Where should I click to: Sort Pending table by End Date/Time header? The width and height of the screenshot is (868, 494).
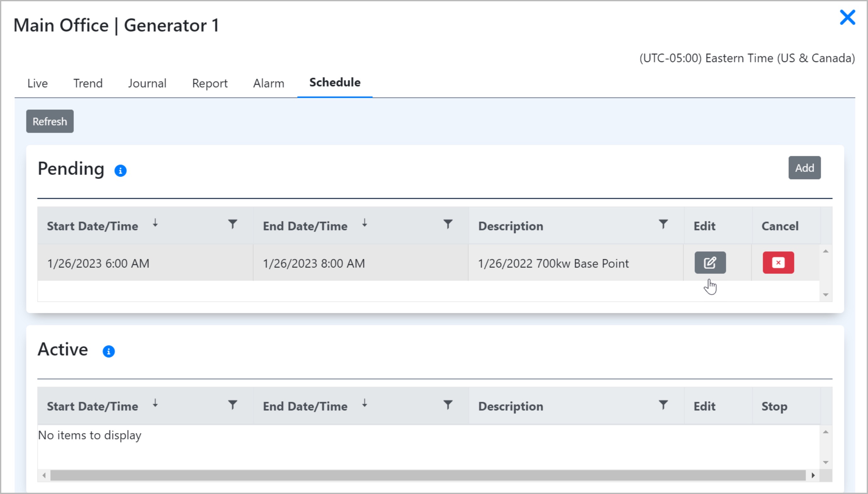305,226
